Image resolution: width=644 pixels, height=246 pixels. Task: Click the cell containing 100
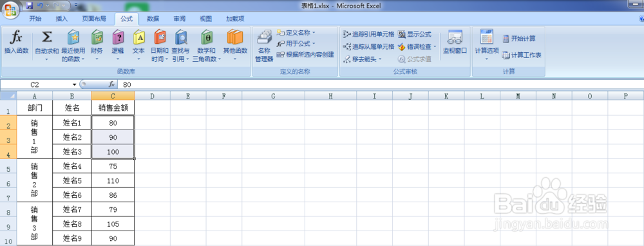[113, 151]
